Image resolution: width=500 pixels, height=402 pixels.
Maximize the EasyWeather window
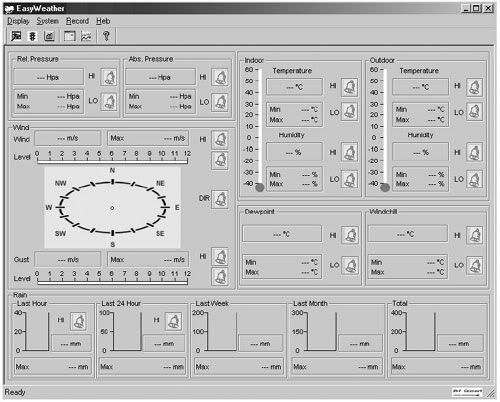[477, 8]
